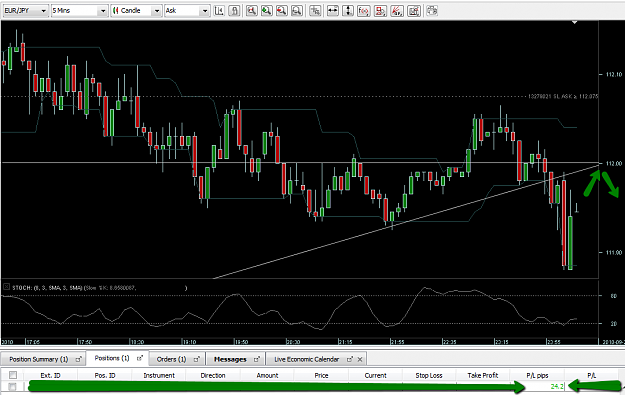Viewport: 625px width, 395px height.
Task: Toggle the lock icon in chart toolbar
Action: 234,11
